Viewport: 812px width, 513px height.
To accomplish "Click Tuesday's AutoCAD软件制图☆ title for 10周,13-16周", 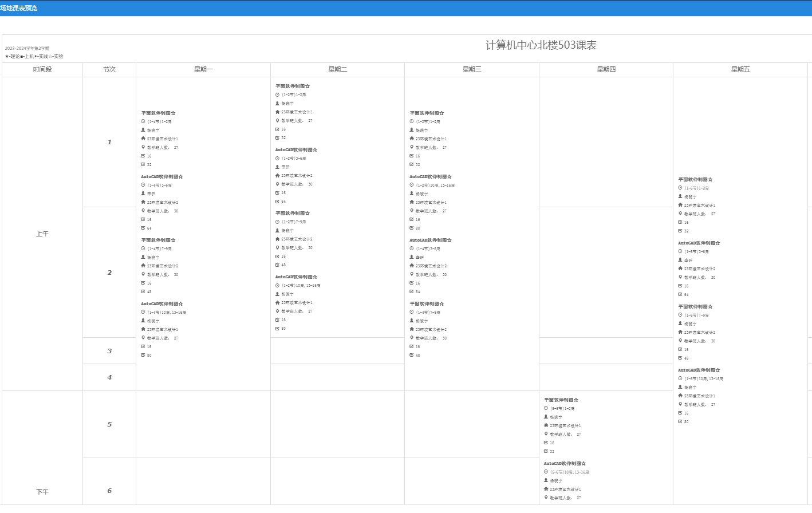I will click(x=296, y=277).
